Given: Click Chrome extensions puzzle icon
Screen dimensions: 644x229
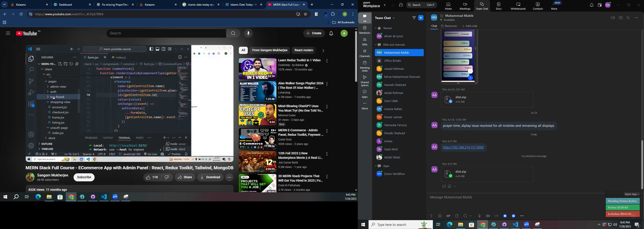Looking at the screenshot, I should (333, 14).
